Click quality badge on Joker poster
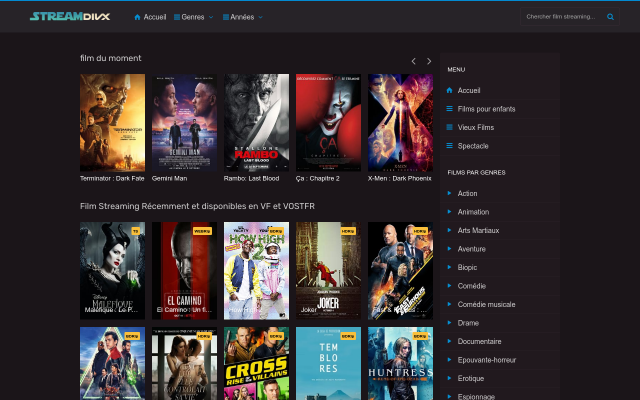Image resolution: width=640 pixels, height=400 pixels. click(x=348, y=231)
